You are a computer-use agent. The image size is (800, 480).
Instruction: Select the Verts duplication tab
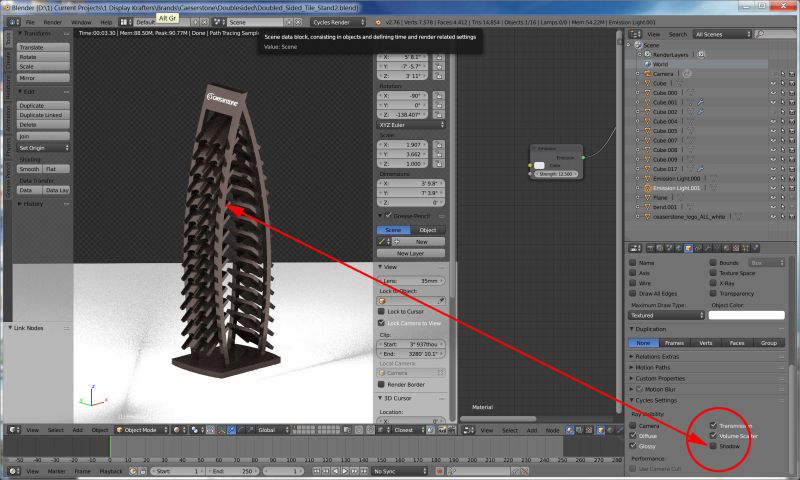(x=706, y=343)
